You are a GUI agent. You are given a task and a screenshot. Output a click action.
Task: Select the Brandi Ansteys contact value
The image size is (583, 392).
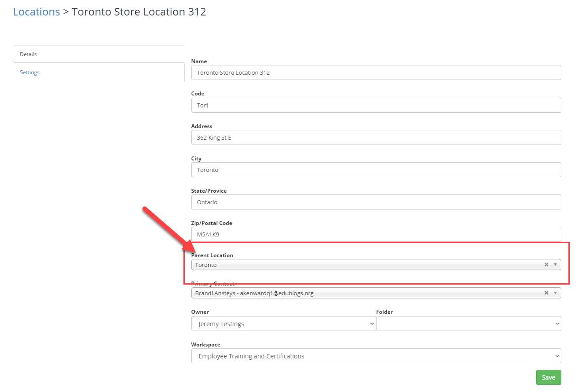[254, 293]
